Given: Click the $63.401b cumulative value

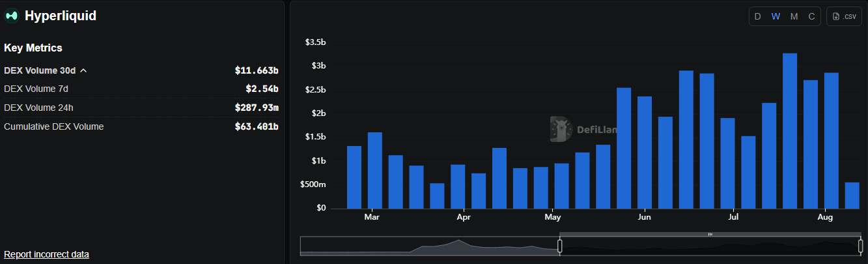Looking at the screenshot, I should click(257, 126).
